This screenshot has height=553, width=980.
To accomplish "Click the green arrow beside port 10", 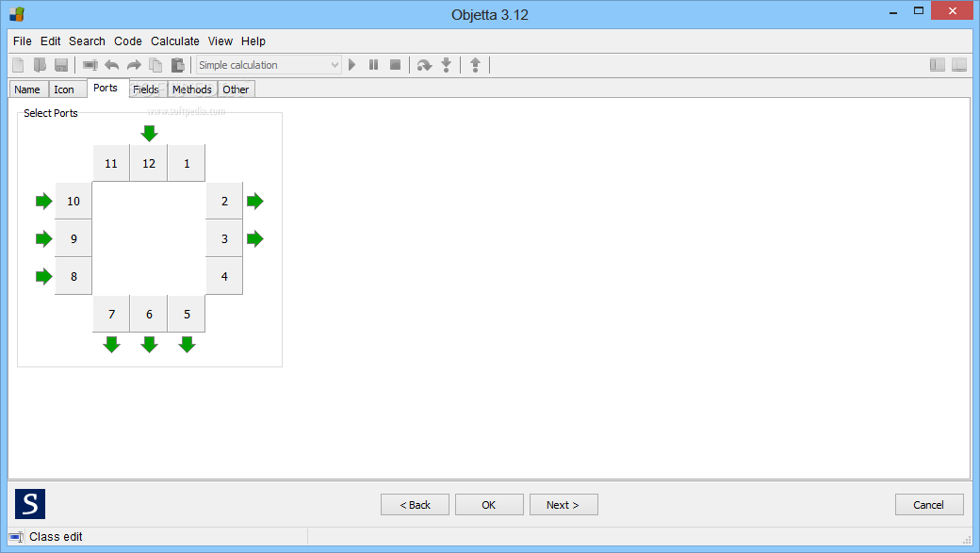I will click(43, 202).
